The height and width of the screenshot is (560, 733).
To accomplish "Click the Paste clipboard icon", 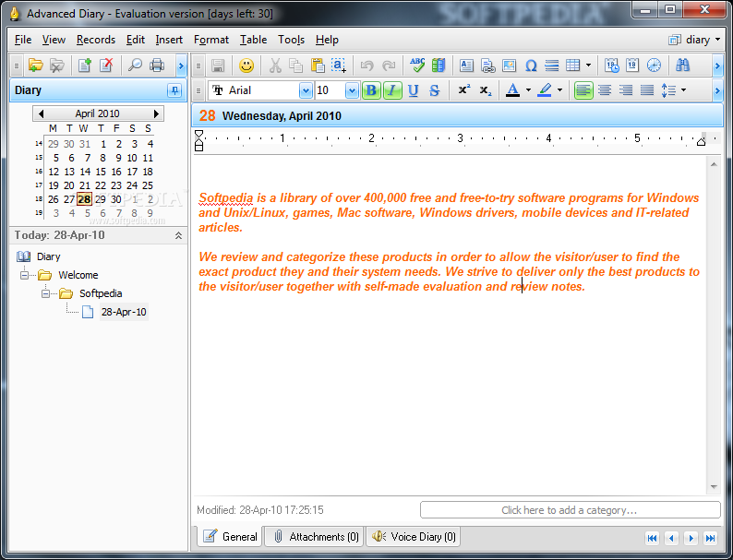I will click(x=318, y=65).
